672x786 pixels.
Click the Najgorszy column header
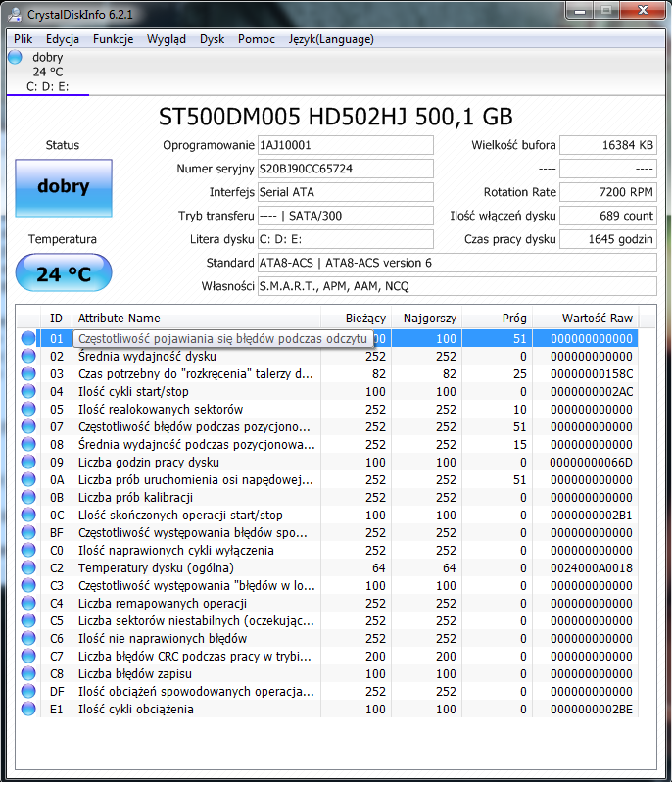coord(427,319)
